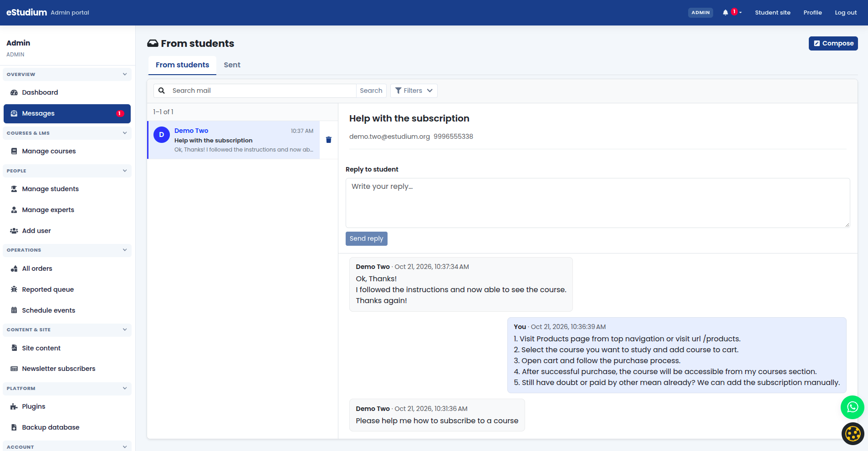Open Schedule events

click(67, 310)
